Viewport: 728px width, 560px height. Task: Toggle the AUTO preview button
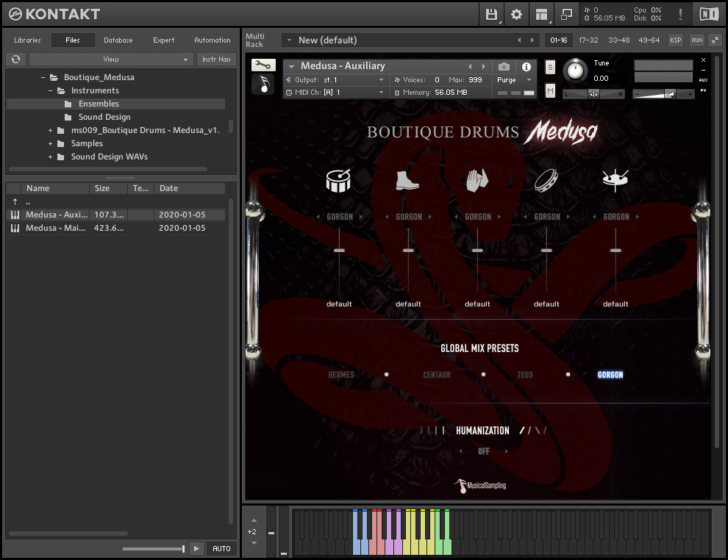pos(221,548)
